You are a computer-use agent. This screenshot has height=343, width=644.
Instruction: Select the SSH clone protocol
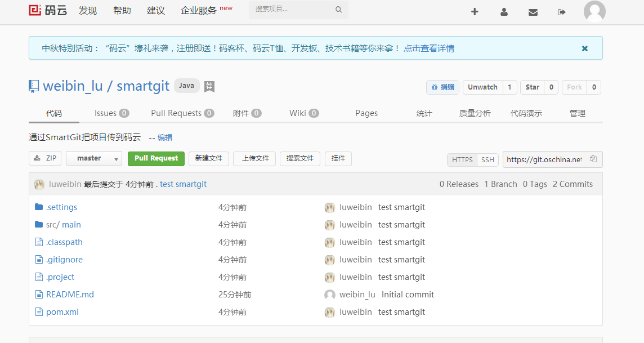click(x=488, y=159)
